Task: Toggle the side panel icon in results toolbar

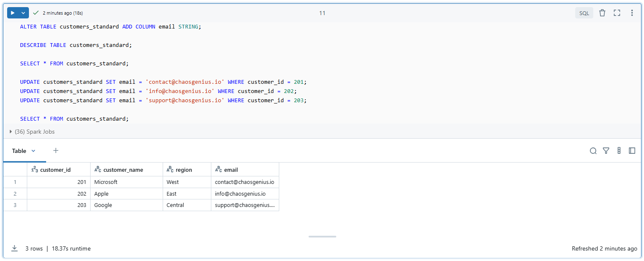Action: coord(632,151)
